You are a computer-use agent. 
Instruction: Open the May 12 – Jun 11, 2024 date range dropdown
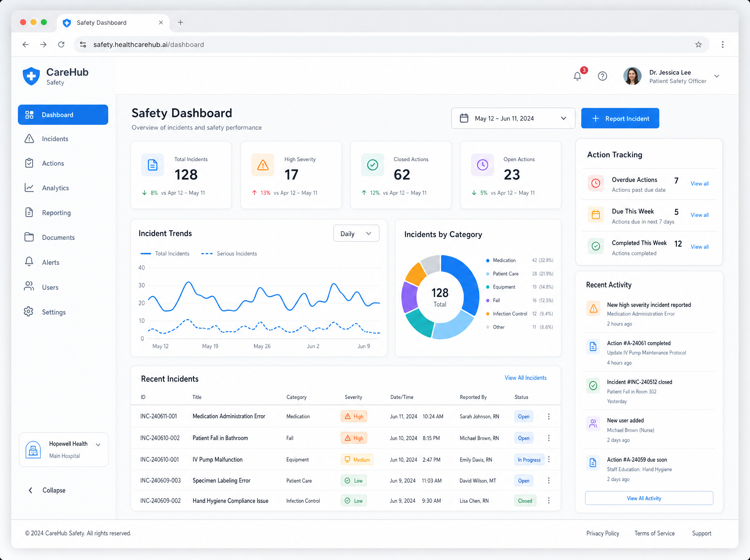513,118
